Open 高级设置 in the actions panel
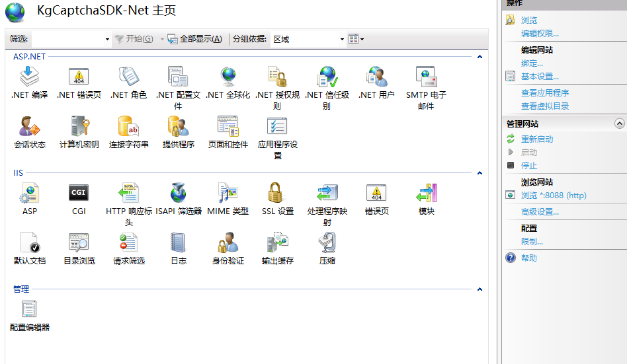The width and height of the screenshot is (627, 364). click(x=539, y=212)
